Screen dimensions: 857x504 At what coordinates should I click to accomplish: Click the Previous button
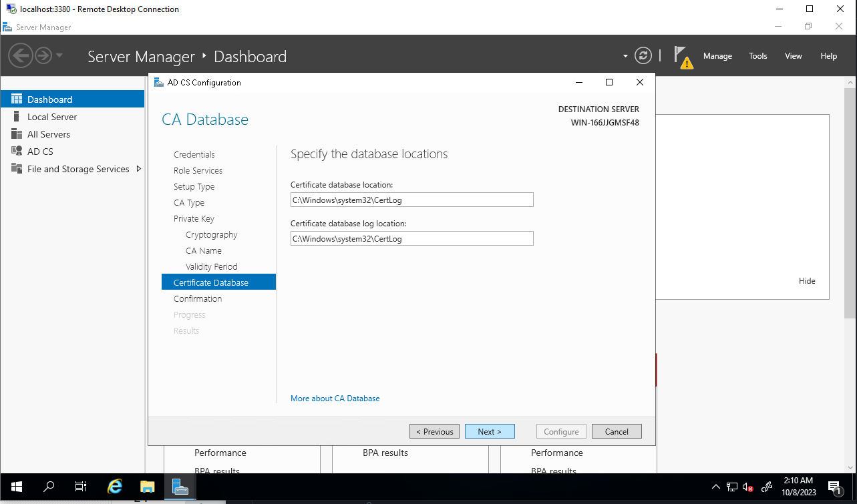coord(434,432)
